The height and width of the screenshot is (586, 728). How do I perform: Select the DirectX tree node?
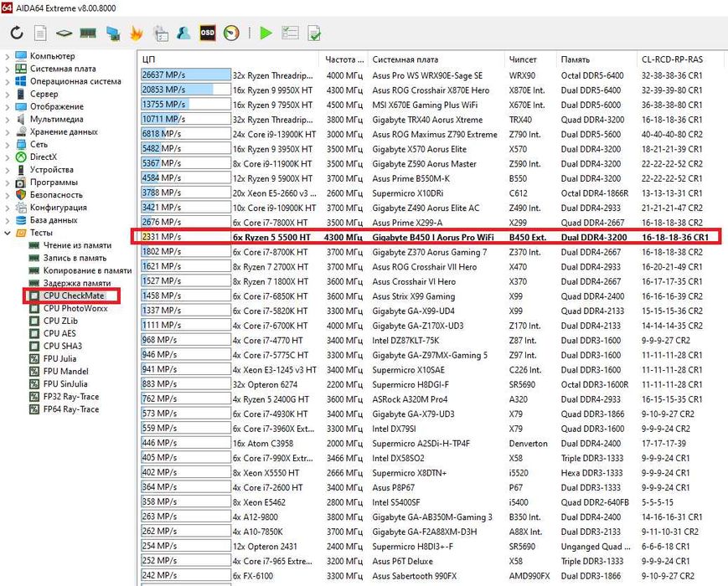(44, 157)
